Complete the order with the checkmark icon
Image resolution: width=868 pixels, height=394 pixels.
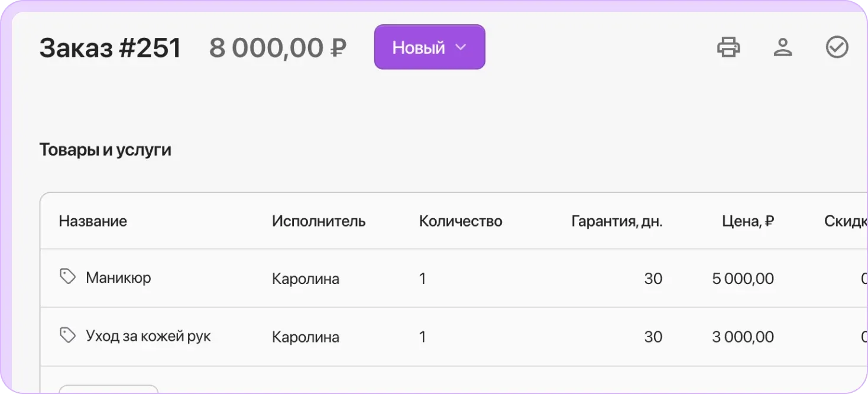click(x=837, y=47)
